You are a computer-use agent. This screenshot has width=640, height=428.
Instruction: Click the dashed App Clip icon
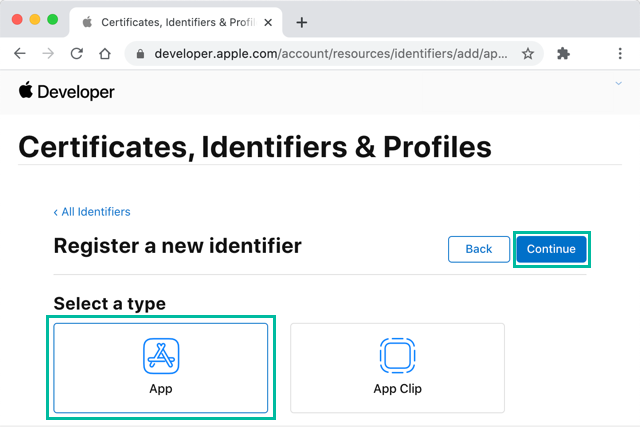[x=398, y=355]
